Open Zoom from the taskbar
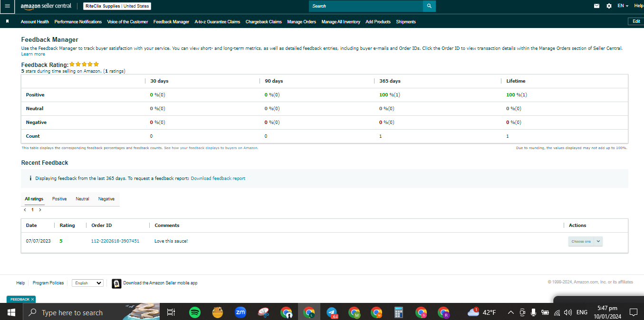The height and width of the screenshot is (320, 644). [x=240, y=312]
